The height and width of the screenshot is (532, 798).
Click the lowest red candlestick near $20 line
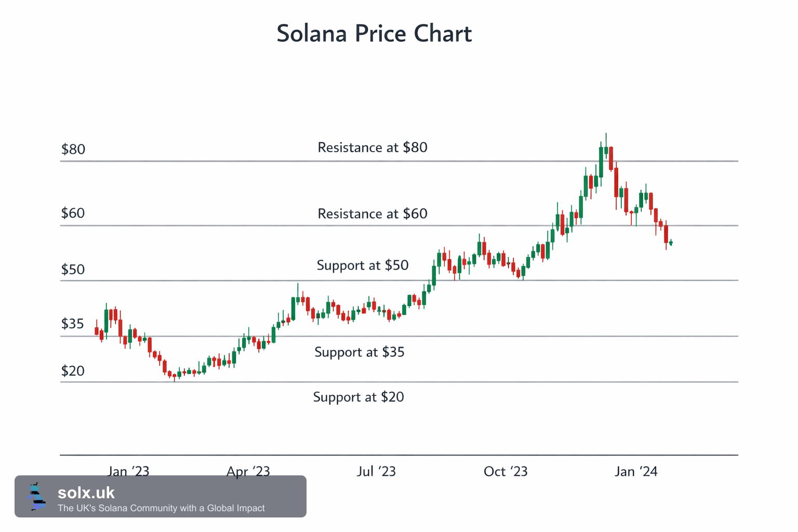point(175,376)
